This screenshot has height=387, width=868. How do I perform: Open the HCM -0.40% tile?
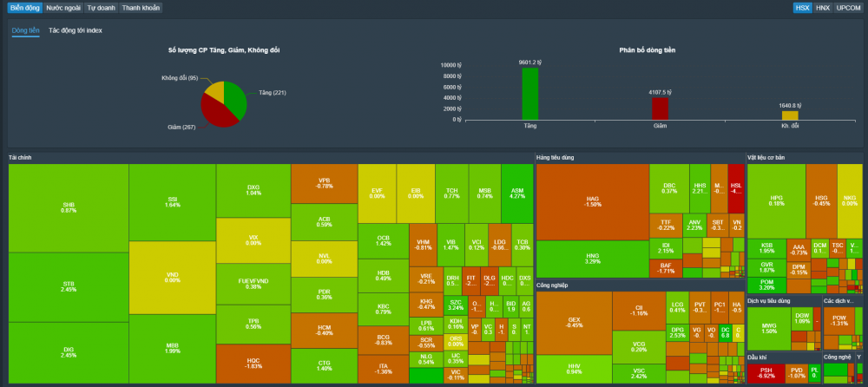[325, 331]
